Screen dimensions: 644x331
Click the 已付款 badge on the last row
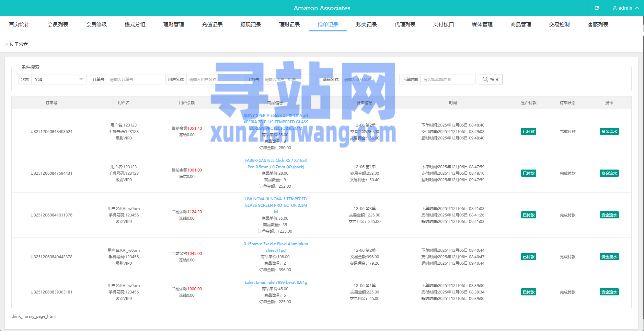click(528, 292)
